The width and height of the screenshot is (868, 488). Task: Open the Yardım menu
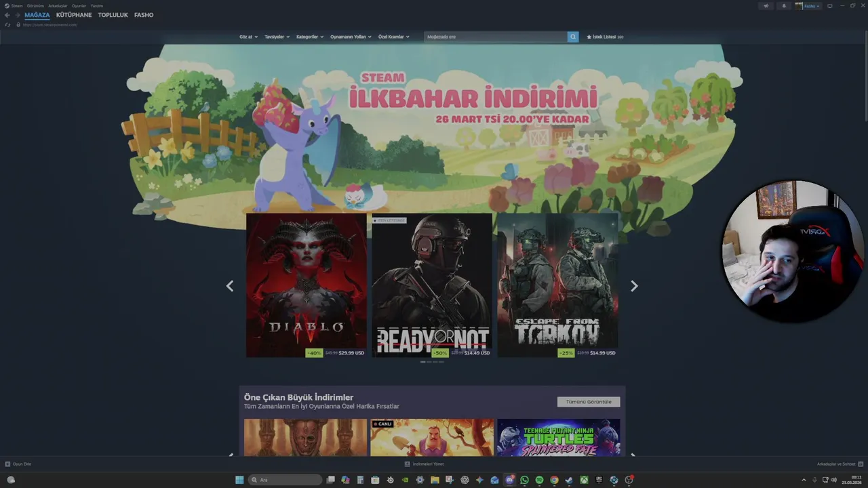pyautogui.click(x=96, y=5)
